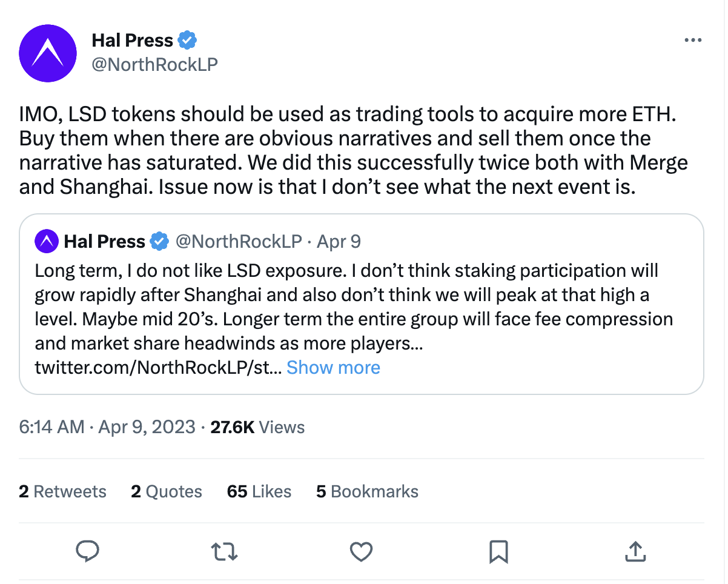728x584 pixels.
Task: Click the 5 Bookmarks count
Action: pos(367,491)
